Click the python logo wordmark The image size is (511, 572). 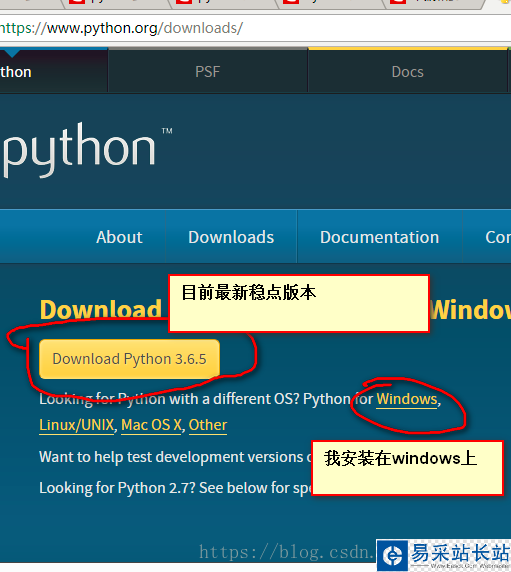click(x=88, y=150)
